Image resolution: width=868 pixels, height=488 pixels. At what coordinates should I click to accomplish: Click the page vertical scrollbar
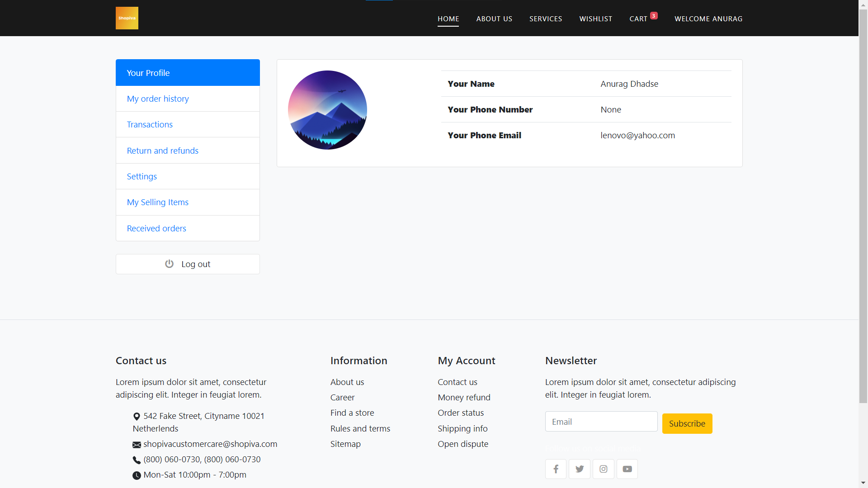point(863,203)
